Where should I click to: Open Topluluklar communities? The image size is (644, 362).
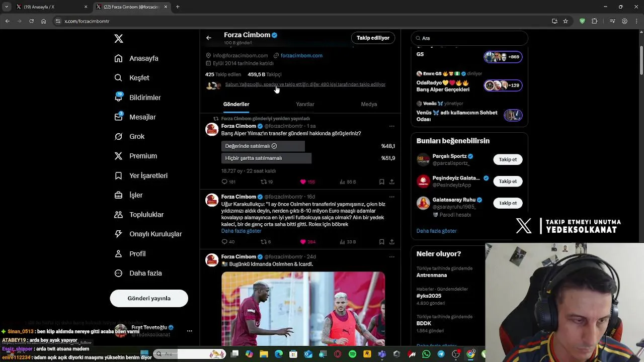(x=139, y=215)
